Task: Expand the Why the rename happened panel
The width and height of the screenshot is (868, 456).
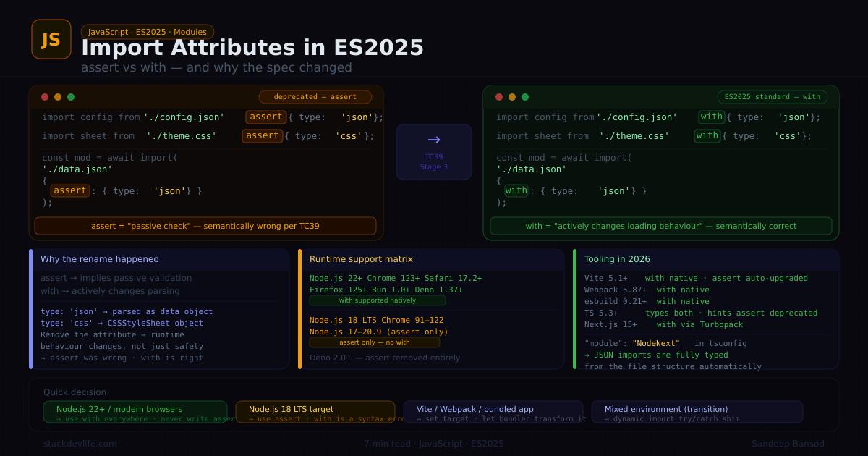Action: coord(99,258)
